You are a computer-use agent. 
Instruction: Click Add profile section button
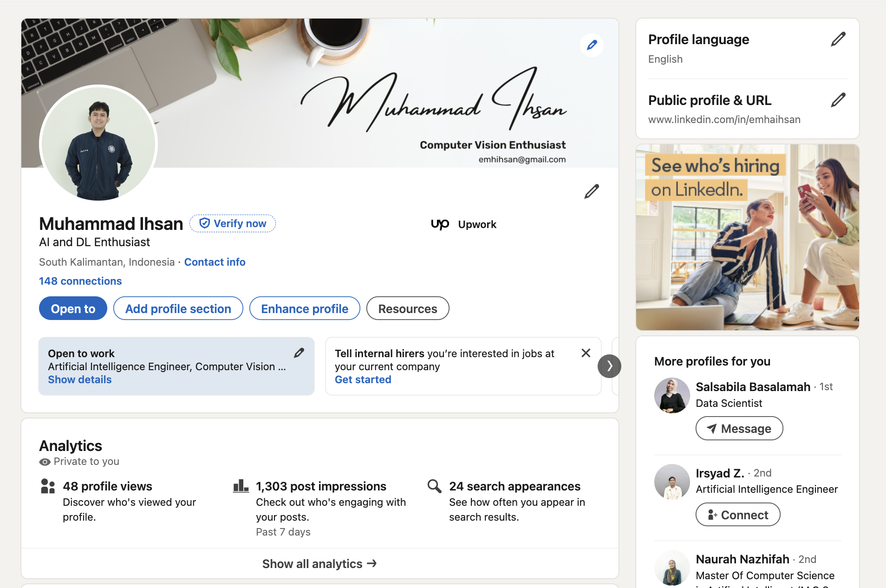tap(178, 308)
